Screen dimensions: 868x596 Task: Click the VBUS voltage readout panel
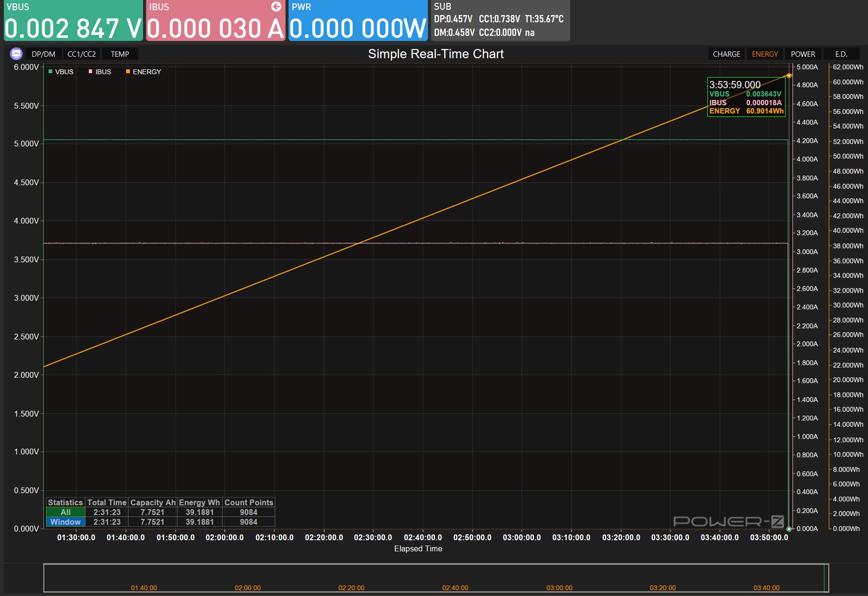point(73,21)
